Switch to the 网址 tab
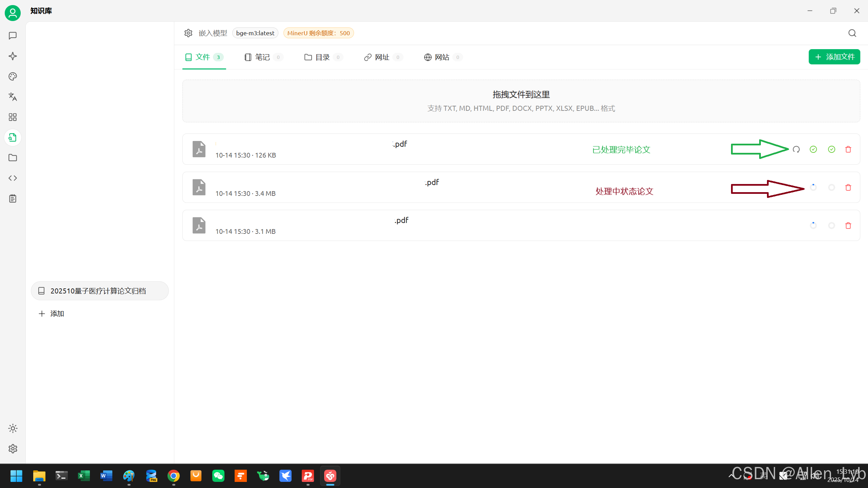This screenshot has width=868, height=488. coord(382,57)
